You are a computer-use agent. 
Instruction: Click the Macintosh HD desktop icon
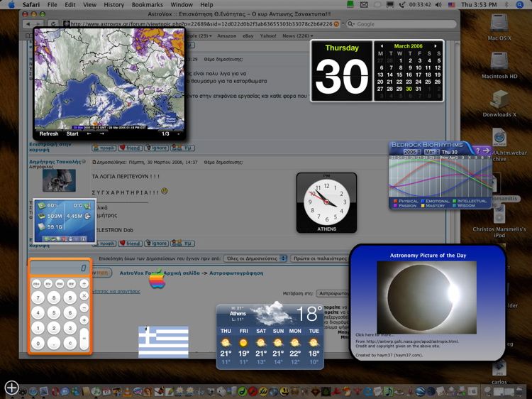pos(499,65)
